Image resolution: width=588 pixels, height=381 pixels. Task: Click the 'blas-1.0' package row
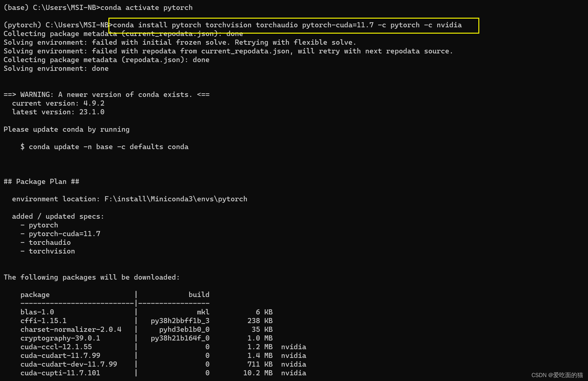pyautogui.click(x=37, y=312)
